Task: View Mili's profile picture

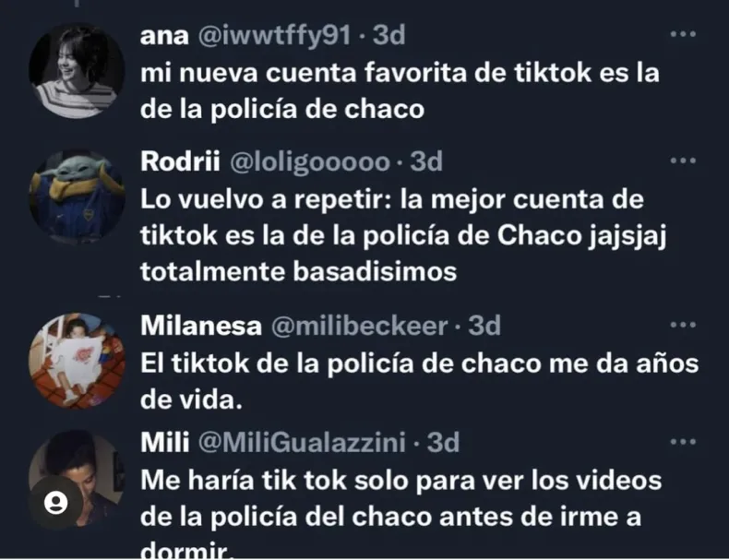Action: [77, 478]
